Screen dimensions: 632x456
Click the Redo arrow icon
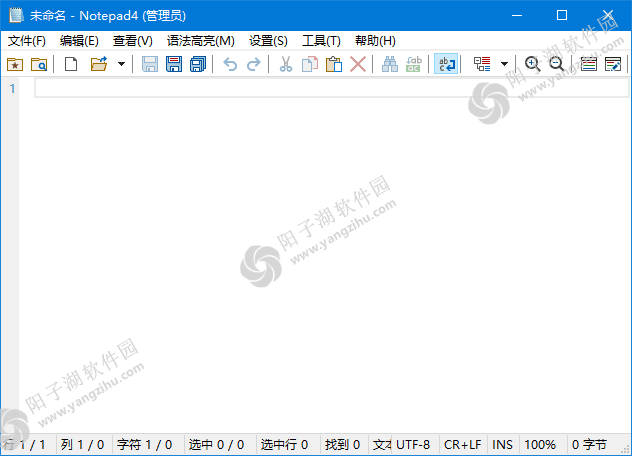(x=254, y=64)
